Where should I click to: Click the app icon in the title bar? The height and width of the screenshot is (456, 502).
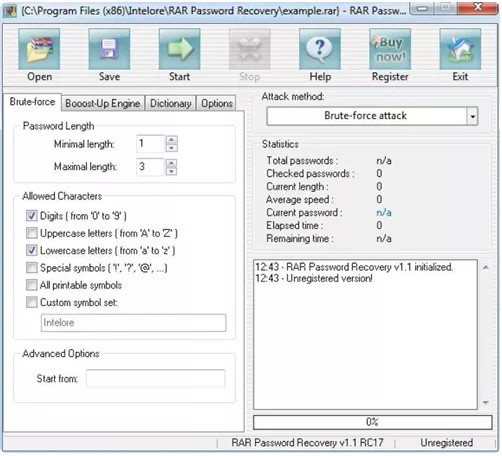[x=10, y=11]
